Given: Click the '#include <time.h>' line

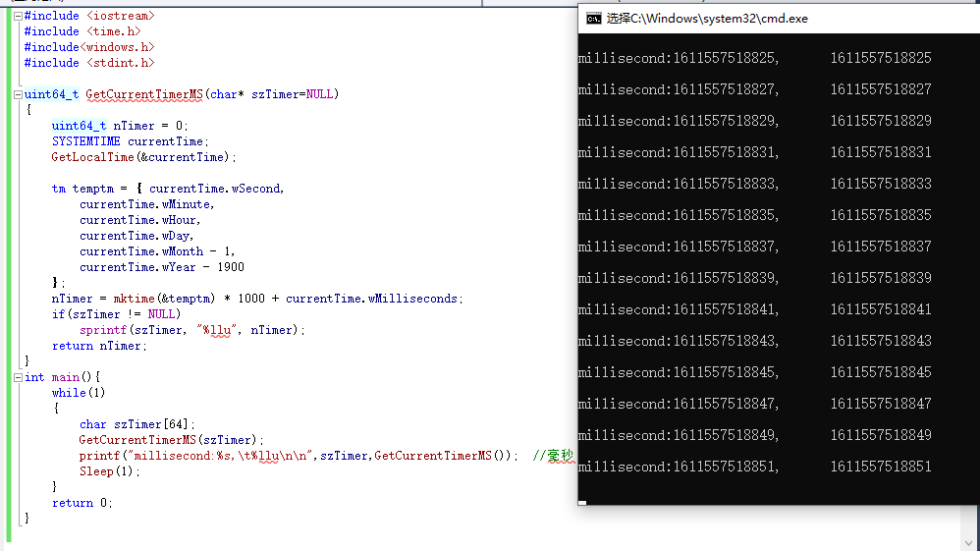Looking at the screenshot, I should pos(82,31).
